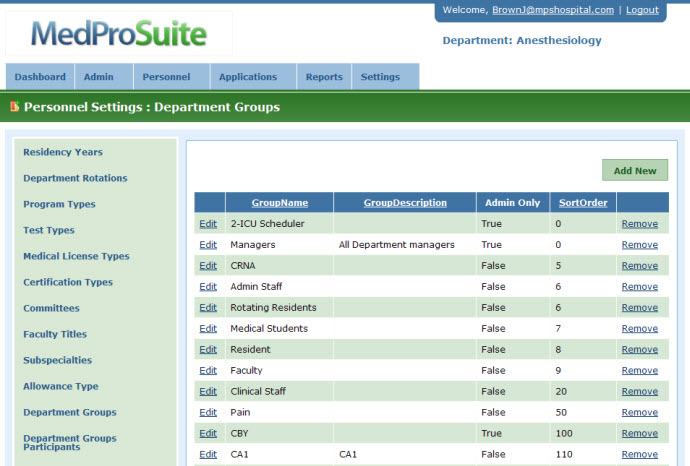Open Program Types in the sidebar

tap(59, 204)
